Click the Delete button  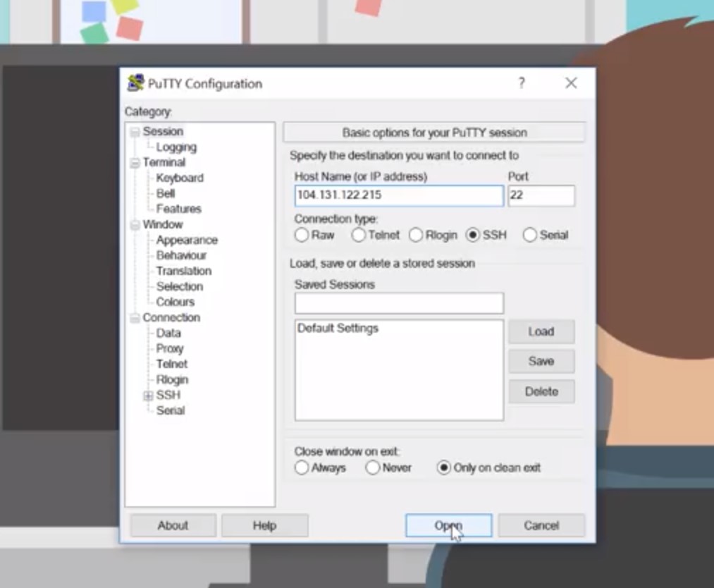[x=541, y=392]
